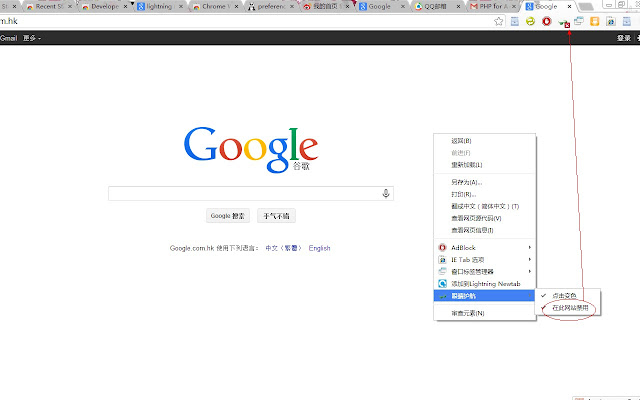Image resolution: width=640 pixels, height=400 pixels.
Task: Choose 翻成中文（简体中文）in the context menu
Action: pos(484,206)
